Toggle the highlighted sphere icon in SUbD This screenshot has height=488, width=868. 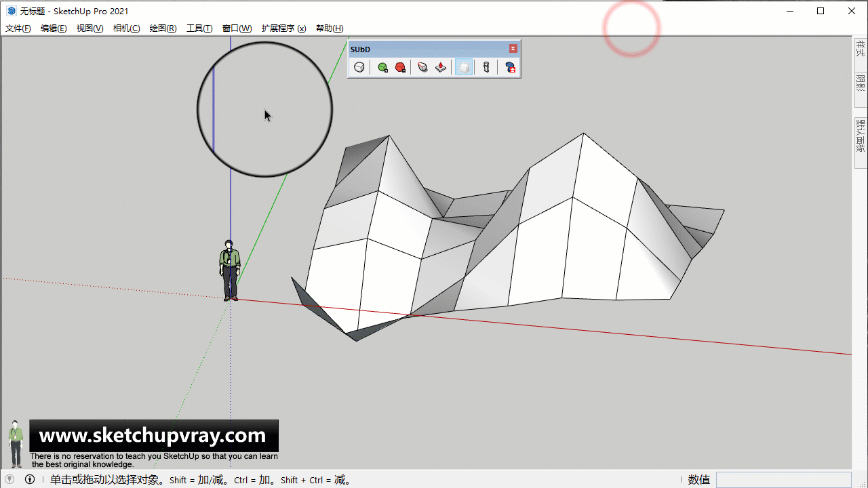pyautogui.click(x=464, y=67)
